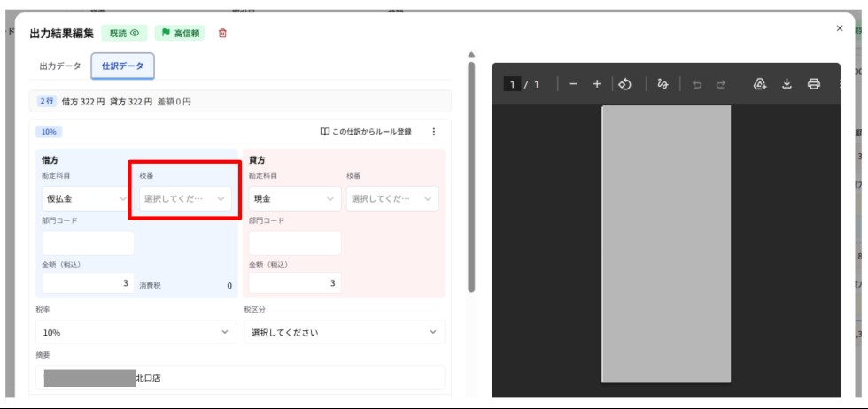Click the form's vertical scrollbar
Screen dimensions: 868x409
click(x=471, y=177)
